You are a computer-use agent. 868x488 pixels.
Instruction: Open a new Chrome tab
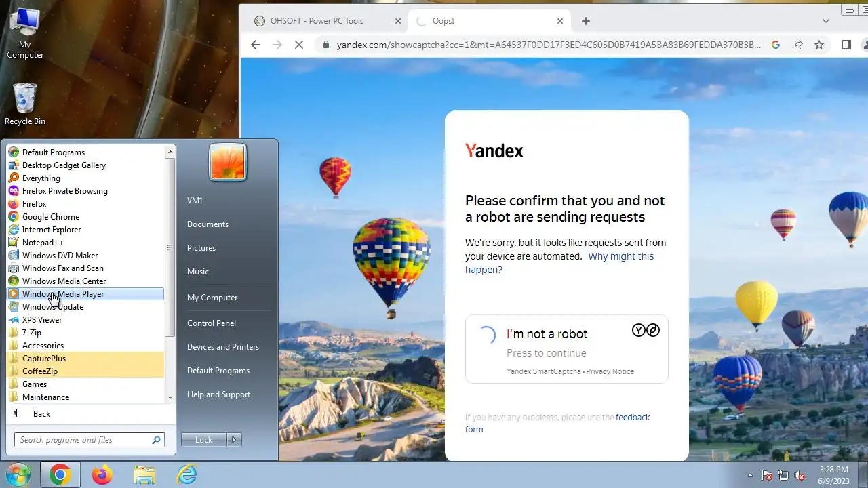(x=586, y=21)
